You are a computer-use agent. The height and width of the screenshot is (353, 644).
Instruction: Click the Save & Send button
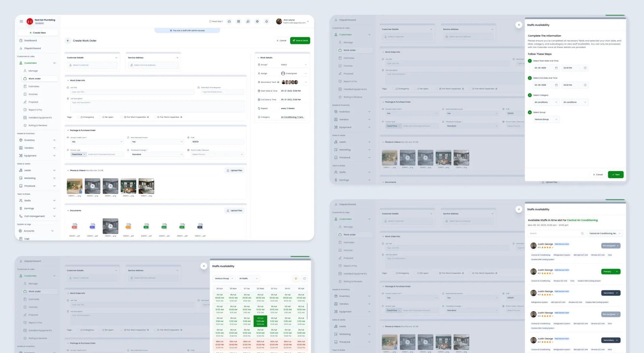(x=300, y=41)
